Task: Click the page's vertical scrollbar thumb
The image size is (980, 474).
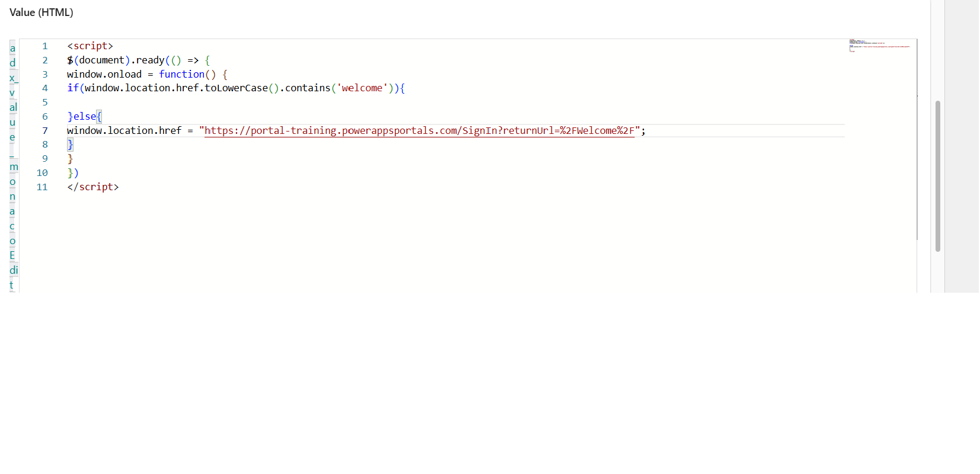Action: point(937,176)
